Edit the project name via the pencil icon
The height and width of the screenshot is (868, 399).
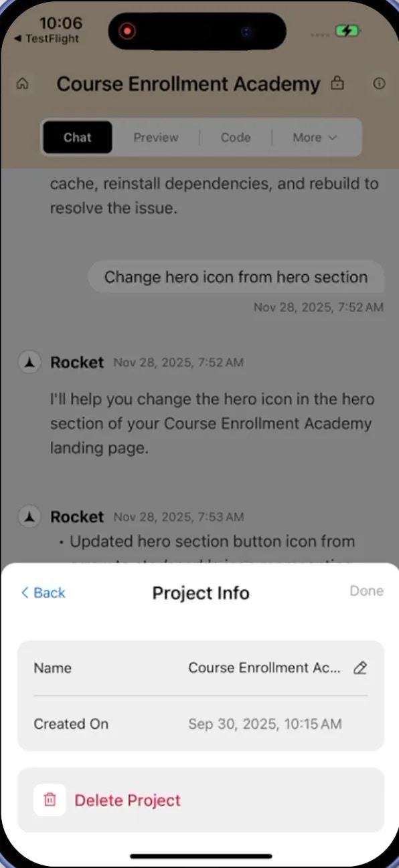(x=360, y=667)
